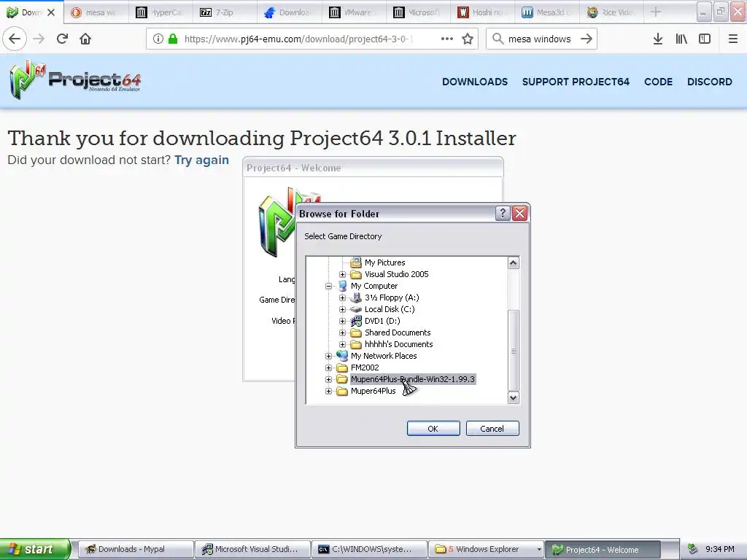
Task: Click the green padlock security icon
Action: pos(173,39)
